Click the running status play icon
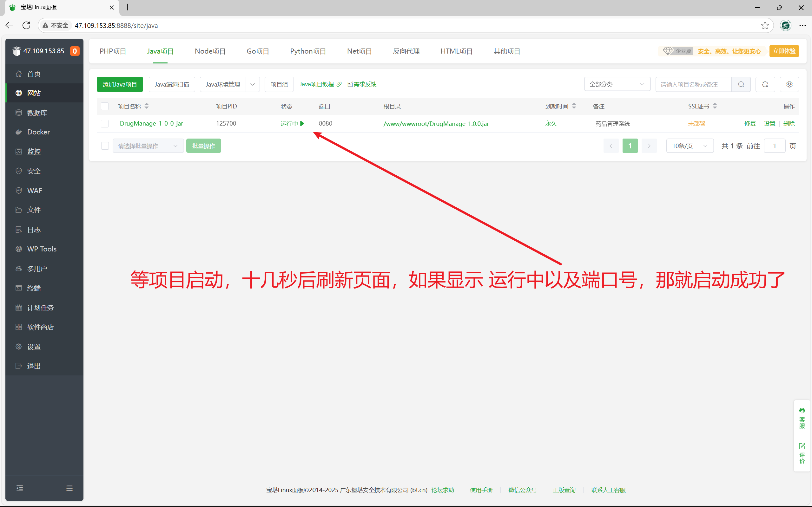This screenshot has height=507, width=812. [x=302, y=123]
